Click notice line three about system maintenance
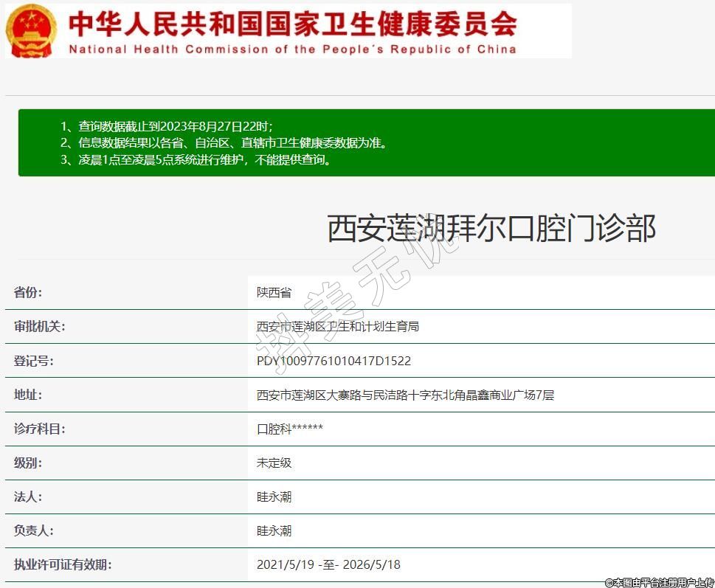This screenshot has height=588, width=715. tap(196, 159)
